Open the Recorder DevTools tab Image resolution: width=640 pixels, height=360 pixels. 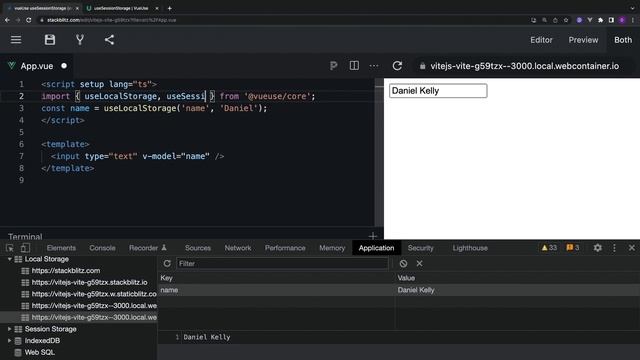coord(147,248)
